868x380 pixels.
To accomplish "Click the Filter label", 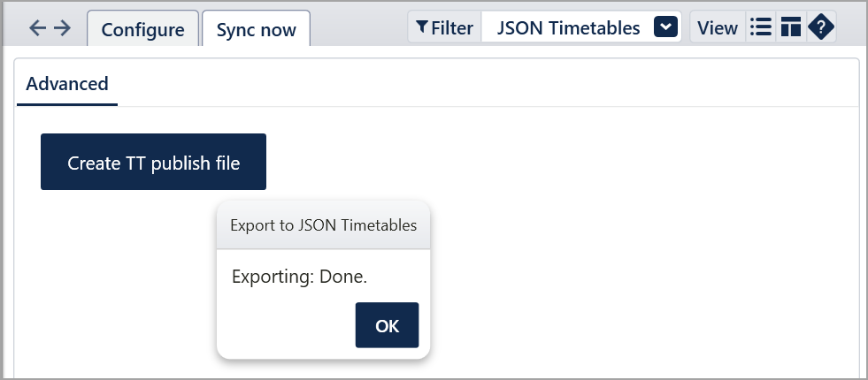I will click(452, 27).
